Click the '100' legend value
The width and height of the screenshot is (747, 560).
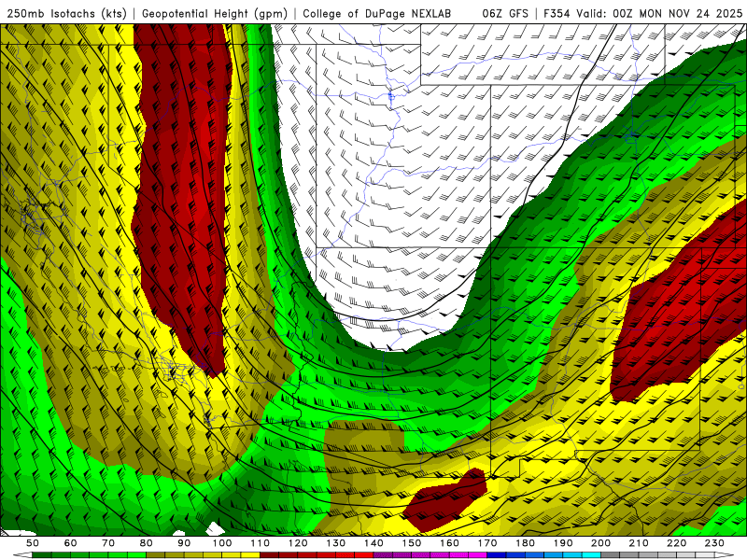(x=222, y=543)
